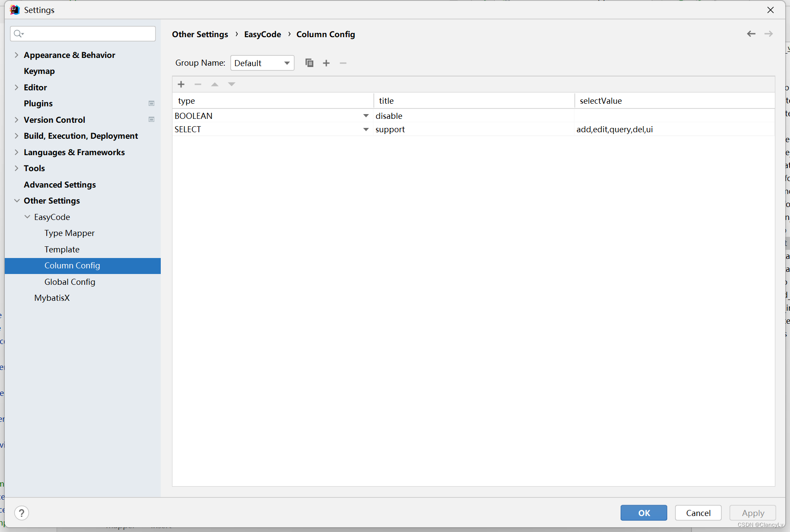This screenshot has height=532, width=790.
Task: Click the Cancel button
Action: [x=698, y=513]
